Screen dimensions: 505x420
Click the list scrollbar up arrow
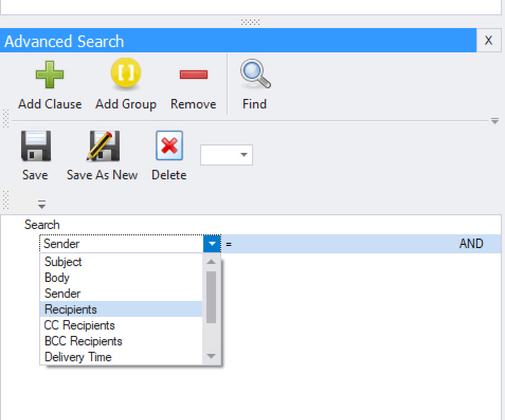coord(211,262)
